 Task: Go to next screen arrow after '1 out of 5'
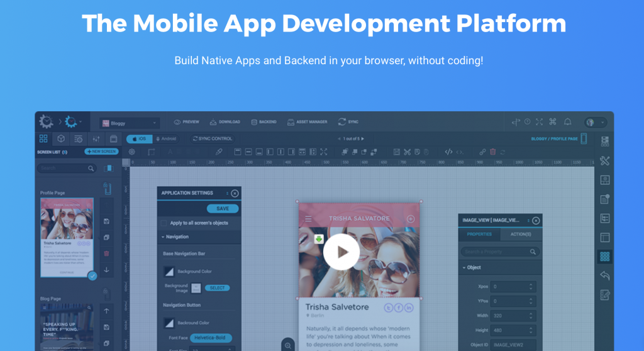click(363, 139)
